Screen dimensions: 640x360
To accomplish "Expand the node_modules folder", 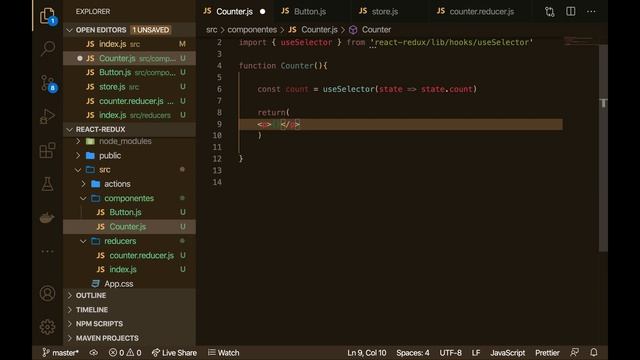I will pyautogui.click(x=78, y=141).
